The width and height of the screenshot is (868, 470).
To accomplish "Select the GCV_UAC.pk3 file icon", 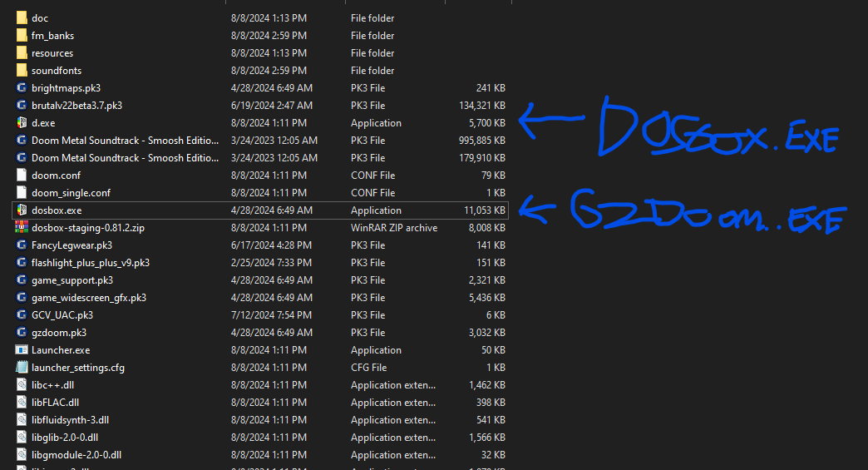I will (x=22, y=315).
